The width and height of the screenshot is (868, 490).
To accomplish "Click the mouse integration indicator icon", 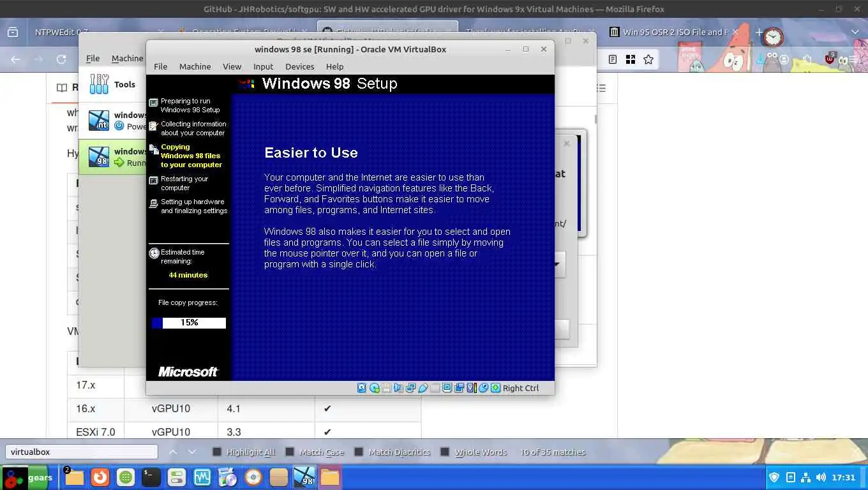I will 483,388.
